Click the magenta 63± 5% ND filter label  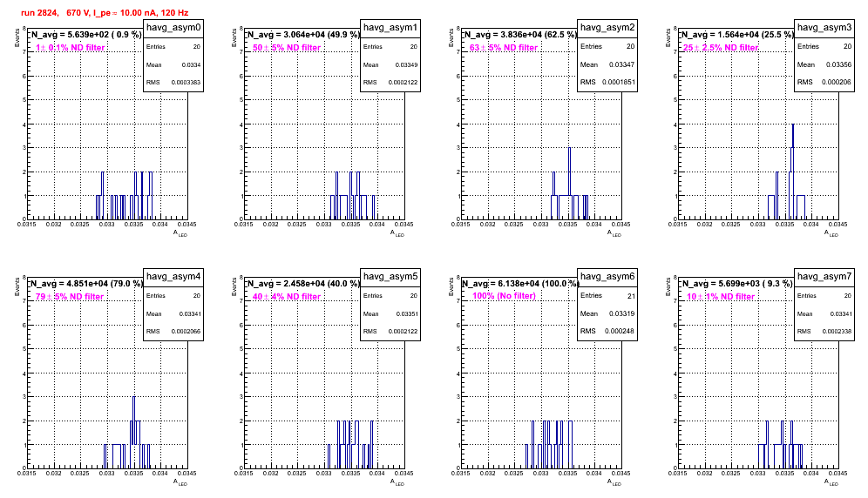coord(504,48)
